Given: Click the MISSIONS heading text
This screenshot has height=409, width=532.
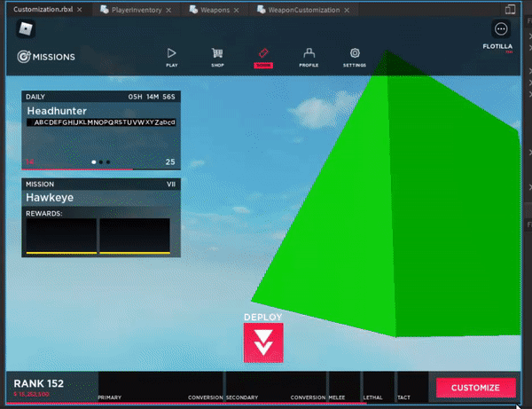Looking at the screenshot, I should (53, 57).
